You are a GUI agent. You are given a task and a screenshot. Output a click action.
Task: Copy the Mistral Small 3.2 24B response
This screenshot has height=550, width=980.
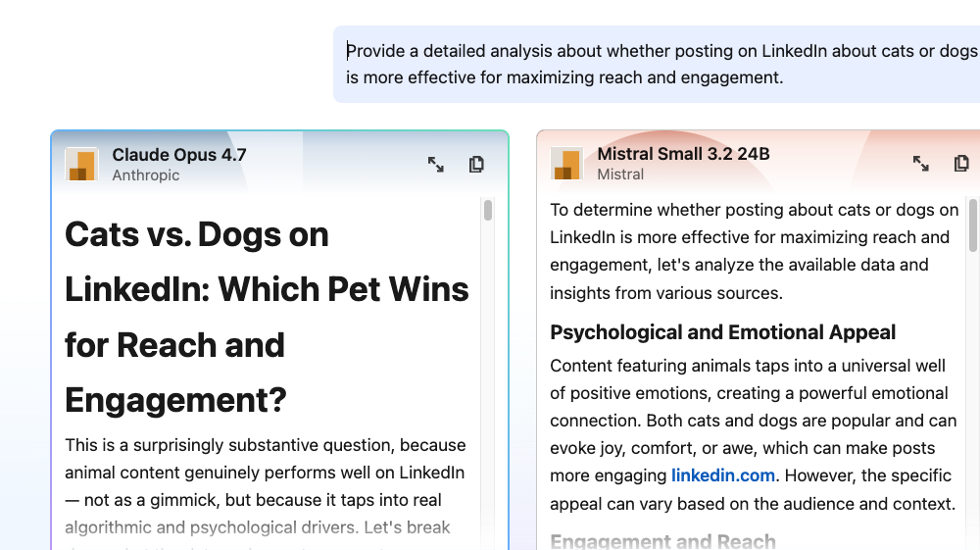tap(961, 164)
